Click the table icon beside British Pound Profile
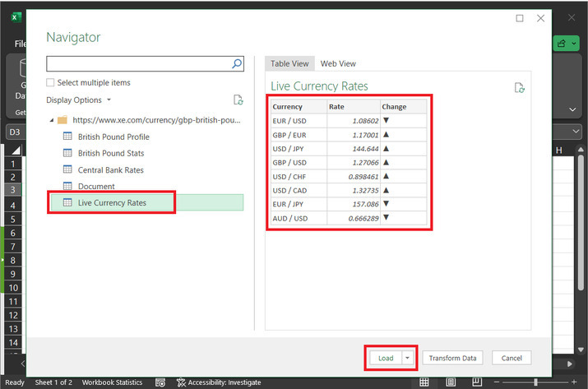 (67, 137)
